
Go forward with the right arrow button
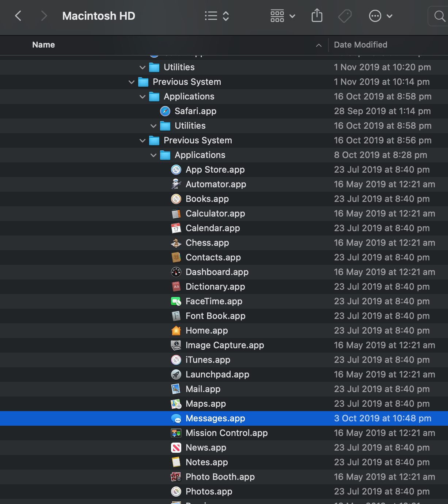pyautogui.click(x=44, y=16)
